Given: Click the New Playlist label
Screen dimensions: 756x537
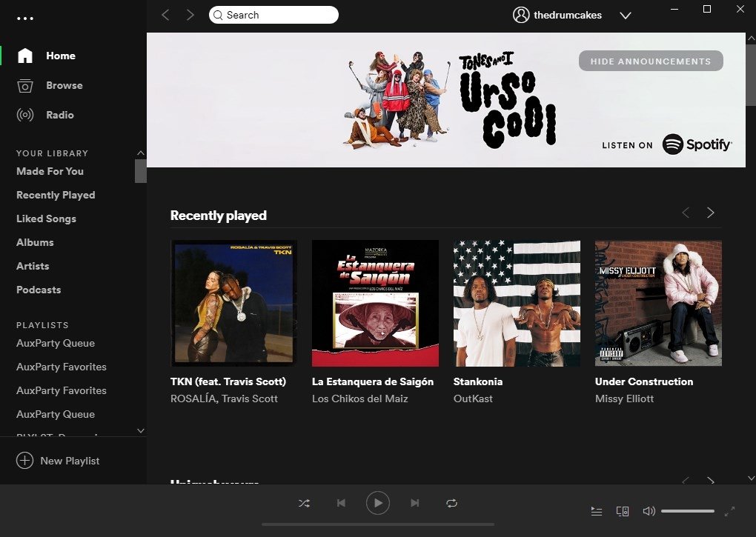Looking at the screenshot, I should click(x=70, y=461).
